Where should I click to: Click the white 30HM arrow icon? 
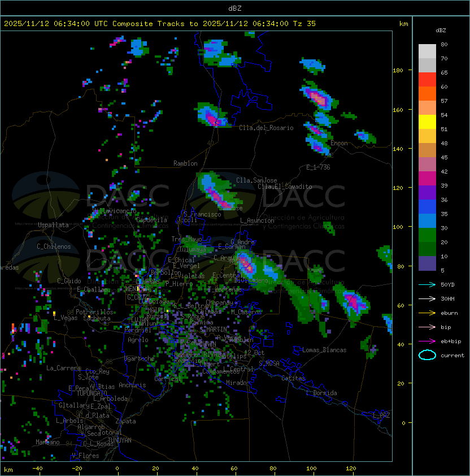pos(427,298)
